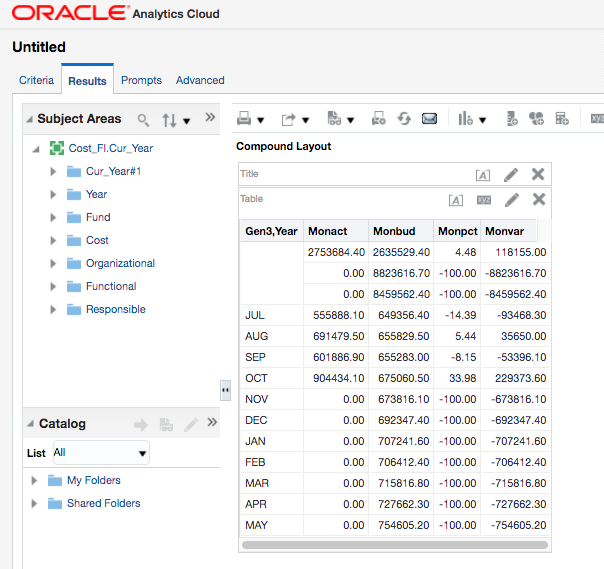The width and height of the screenshot is (604, 569).
Task: Click the search icon in Subject Areas
Action: (x=143, y=120)
